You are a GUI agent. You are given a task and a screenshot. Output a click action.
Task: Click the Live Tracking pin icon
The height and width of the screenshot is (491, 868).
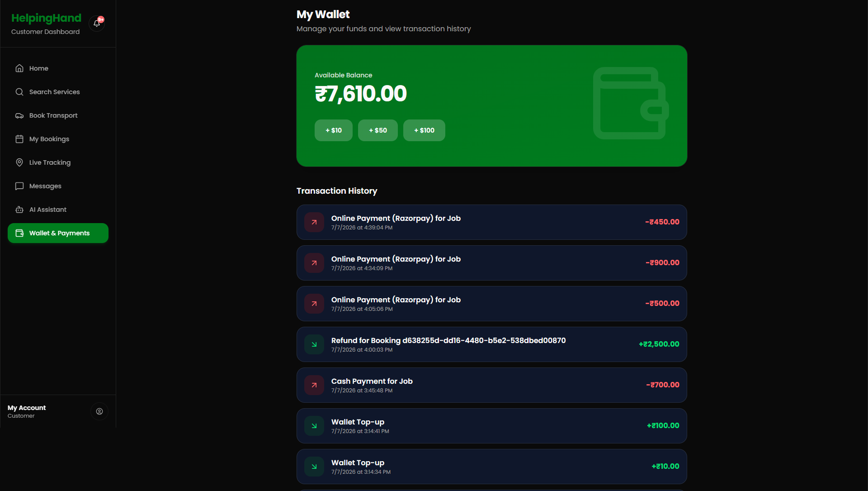19,162
